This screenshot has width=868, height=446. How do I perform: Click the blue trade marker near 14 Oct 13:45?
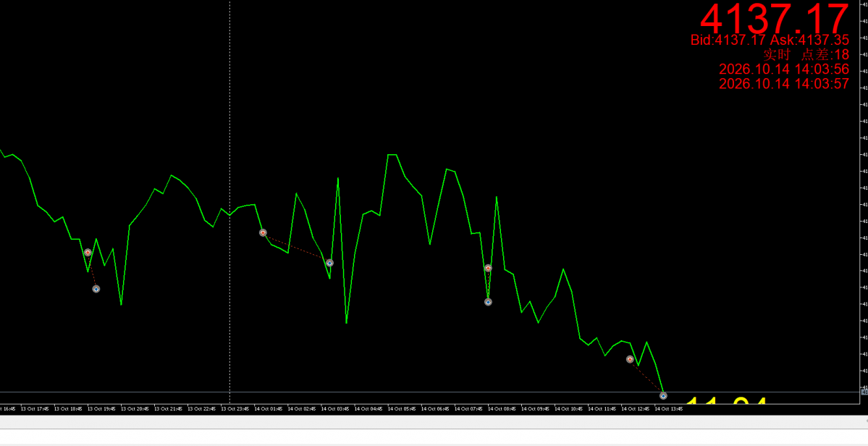tap(663, 395)
